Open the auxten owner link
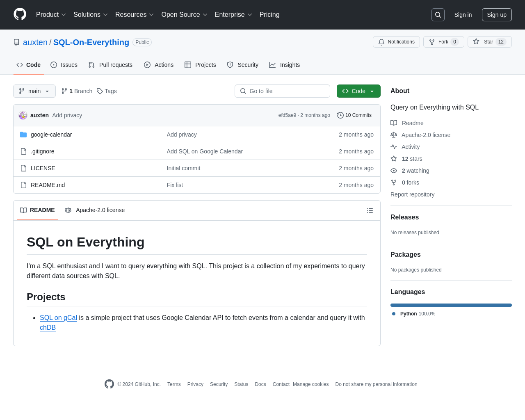The image size is (525, 420). [x=35, y=42]
